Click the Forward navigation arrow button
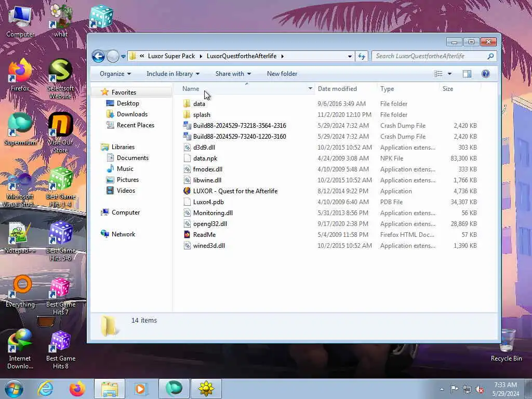The image size is (532, 399). [x=113, y=56]
